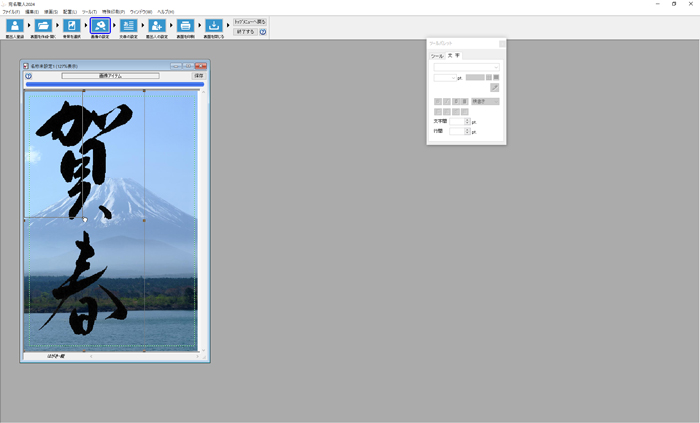
Task: Select the postcard selection step icon
Action: [x=71, y=26]
